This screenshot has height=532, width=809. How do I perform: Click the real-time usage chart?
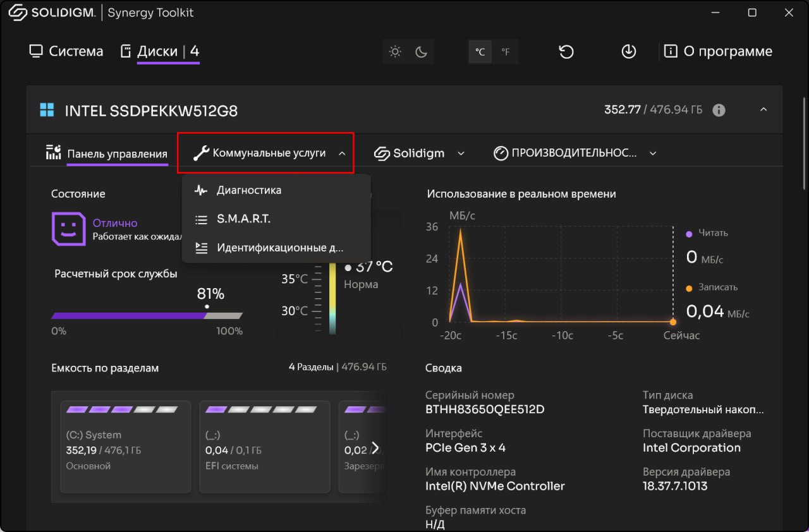pos(561,275)
